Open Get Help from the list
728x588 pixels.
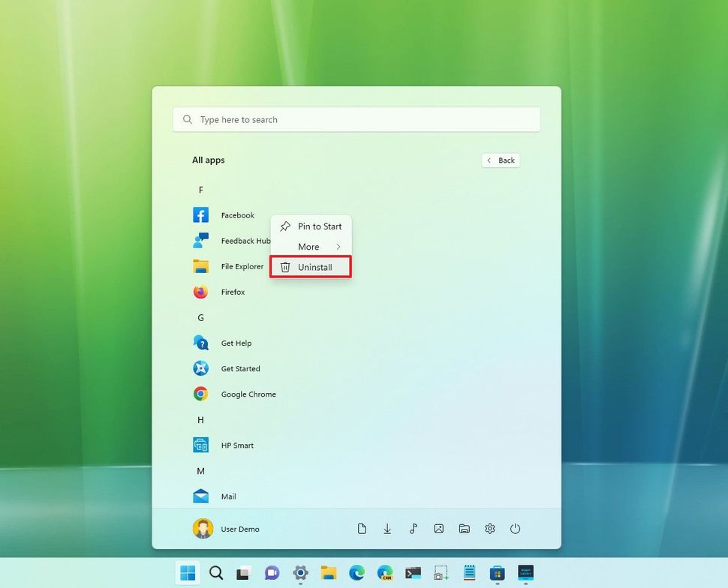pos(236,343)
